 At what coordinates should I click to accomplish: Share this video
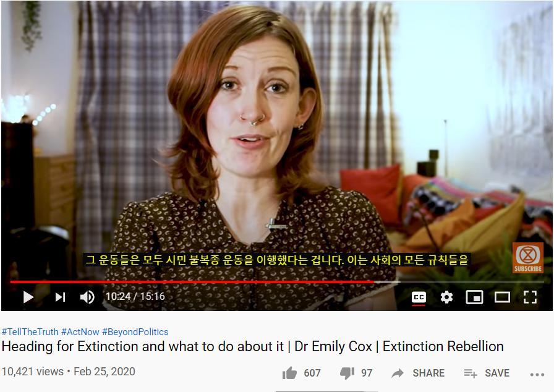[x=418, y=373]
